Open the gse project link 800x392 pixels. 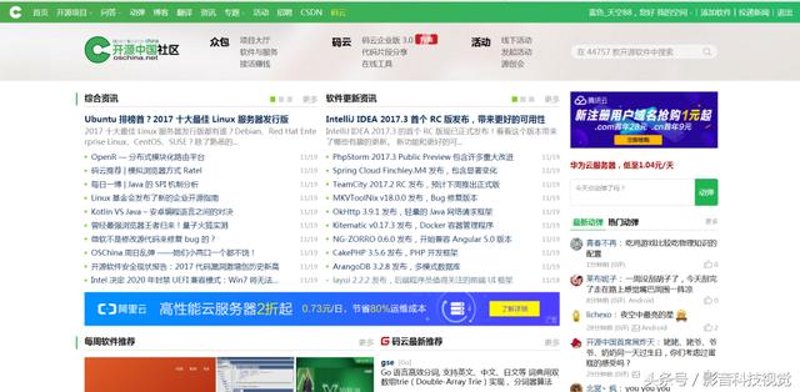click(x=387, y=362)
